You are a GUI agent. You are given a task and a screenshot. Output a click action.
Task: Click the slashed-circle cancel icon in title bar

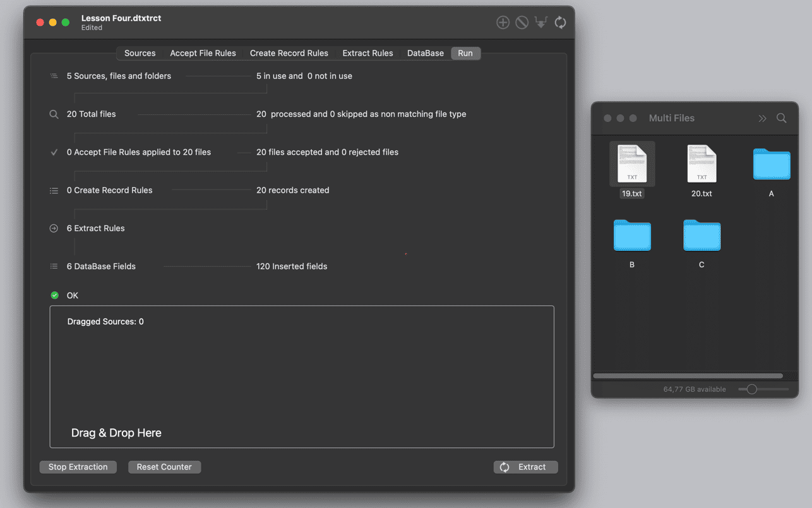point(522,23)
